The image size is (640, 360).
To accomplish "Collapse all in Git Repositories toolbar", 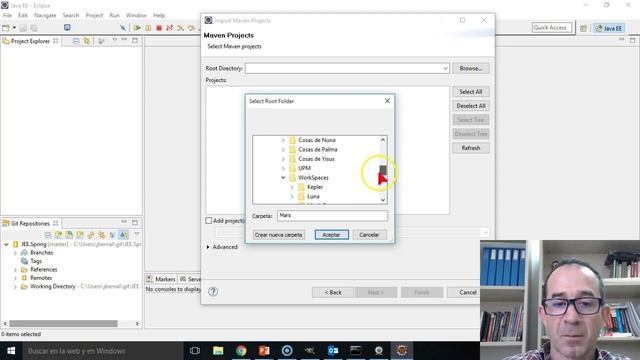I will point(48,235).
